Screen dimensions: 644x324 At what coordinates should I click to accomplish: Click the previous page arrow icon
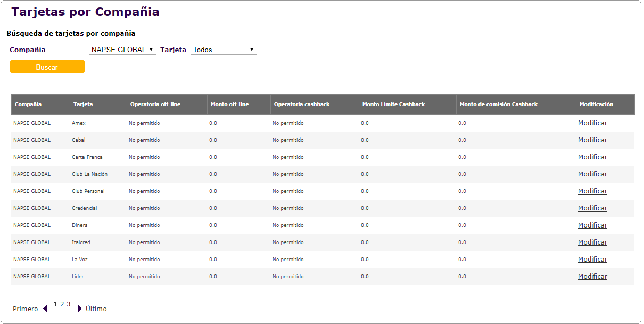45,309
